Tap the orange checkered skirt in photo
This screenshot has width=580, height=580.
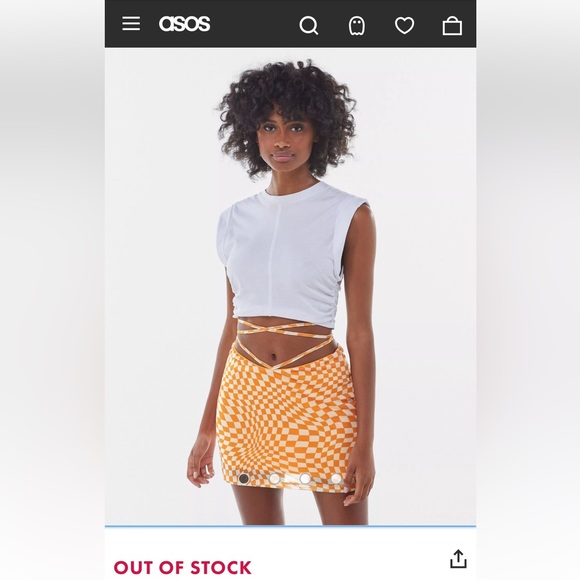(x=289, y=414)
